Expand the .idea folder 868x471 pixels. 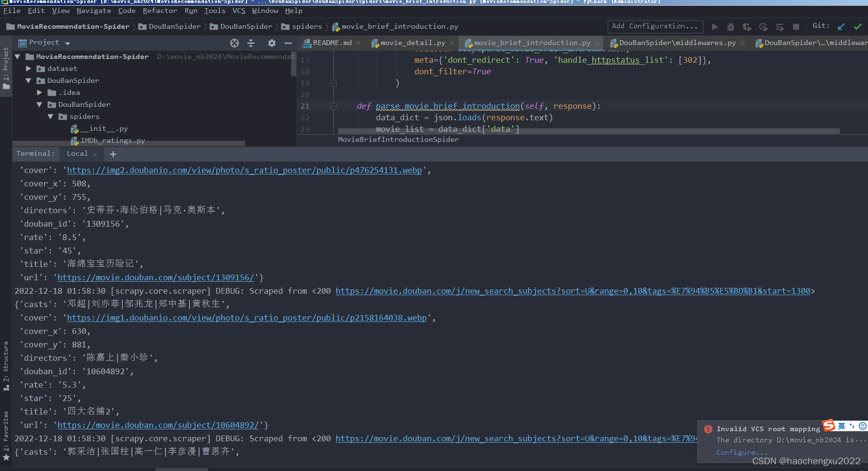click(39, 92)
